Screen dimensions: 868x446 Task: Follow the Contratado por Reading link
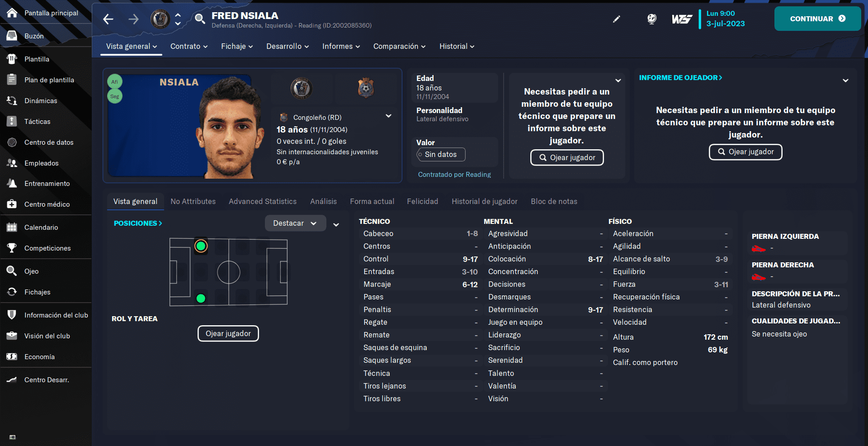(x=454, y=175)
